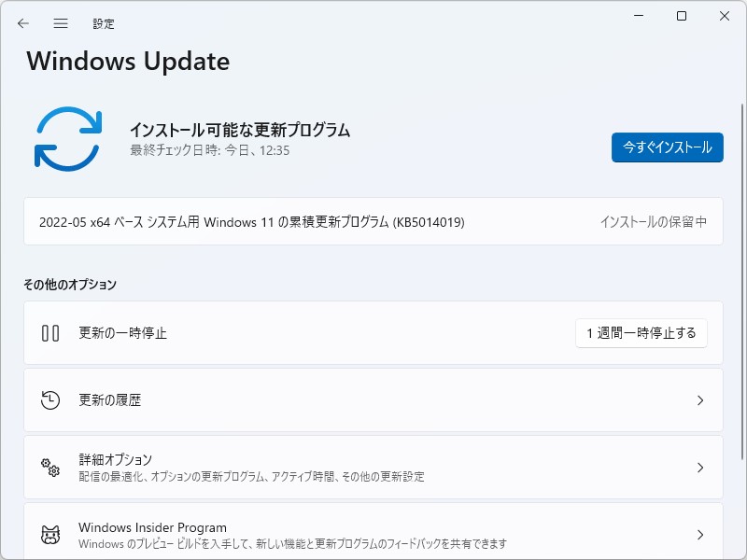Click the 設定 title bar icon
747x560 pixels.
tap(105, 23)
